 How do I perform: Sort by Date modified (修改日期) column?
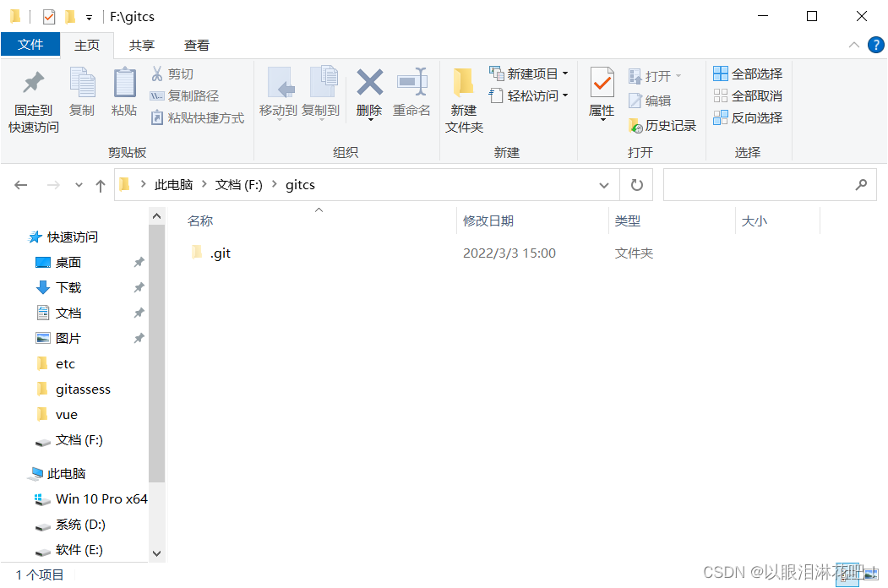click(x=488, y=221)
